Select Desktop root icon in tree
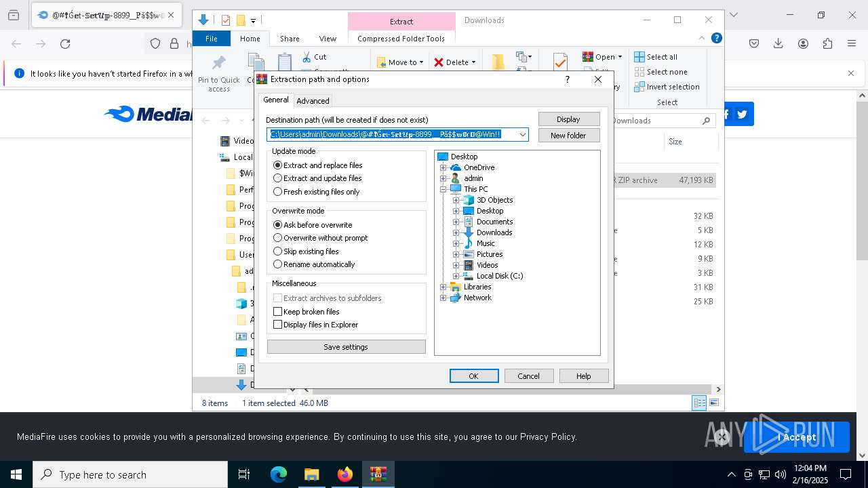868x488 pixels. [443, 157]
